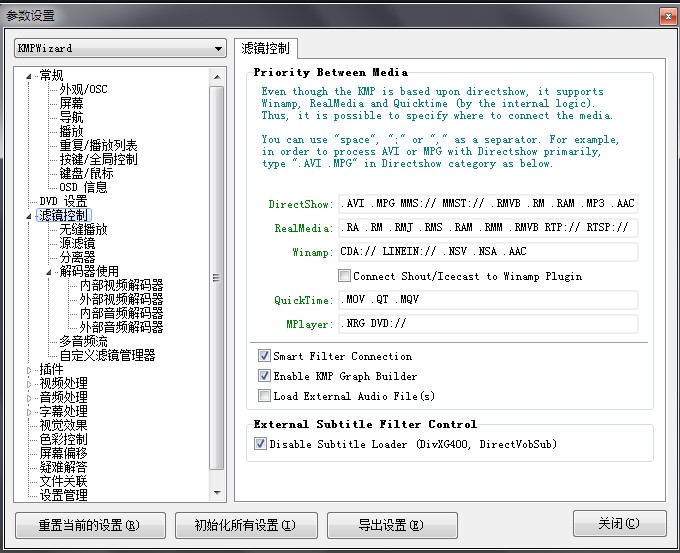The width and height of the screenshot is (680, 553).
Task: Open 重复/播放列表 settings
Action: (x=98, y=145)
